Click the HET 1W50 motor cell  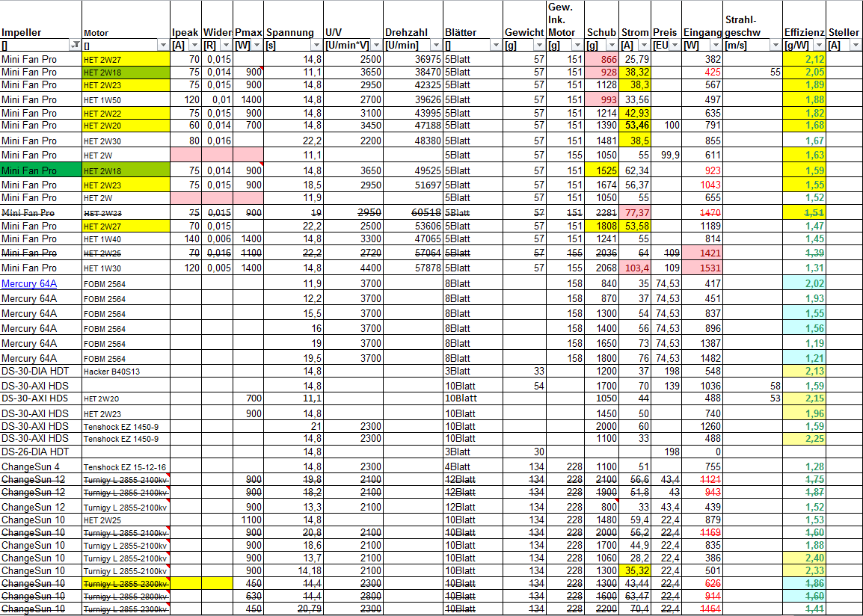click(x=102, y=100)
